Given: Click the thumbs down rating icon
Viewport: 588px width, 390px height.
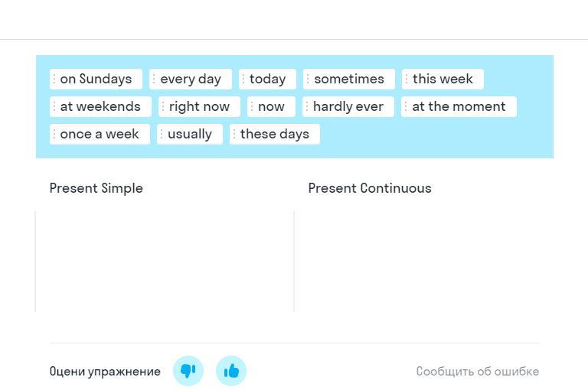Looking at the screenshot, I should (x=188, y=372).
